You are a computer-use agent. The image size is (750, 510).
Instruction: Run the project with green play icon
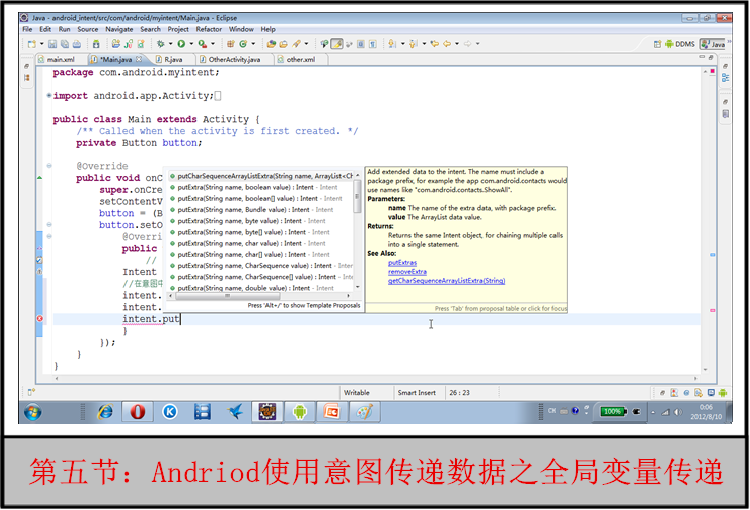[181, 44]
